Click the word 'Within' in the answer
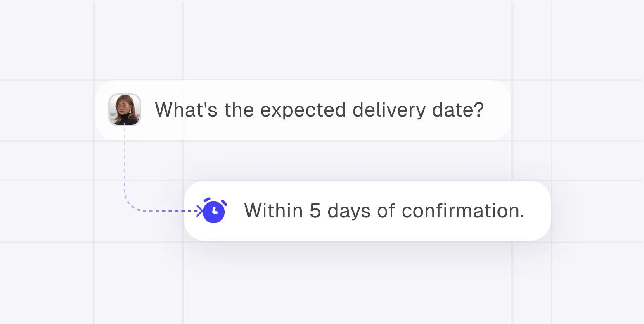 (274, 211)
